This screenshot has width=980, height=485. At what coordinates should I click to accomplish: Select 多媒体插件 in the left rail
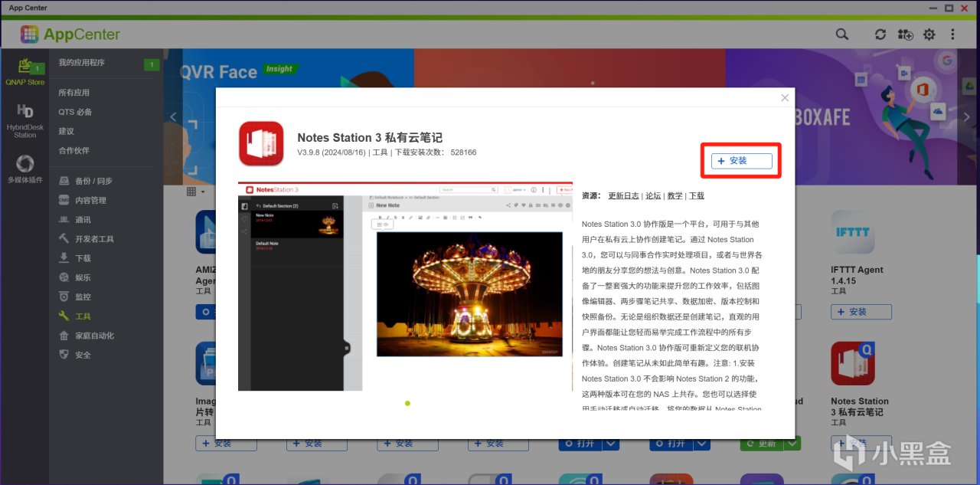25,169
